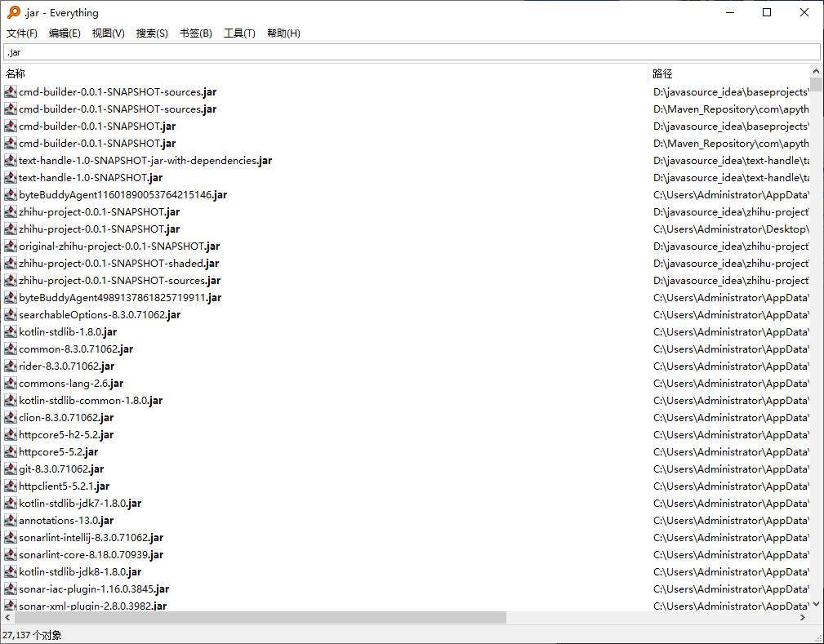The width and height of the screenshot is (824, 644).
Task: Click the vertical scrollbar up arrow
Action: [x=816, y=71]
